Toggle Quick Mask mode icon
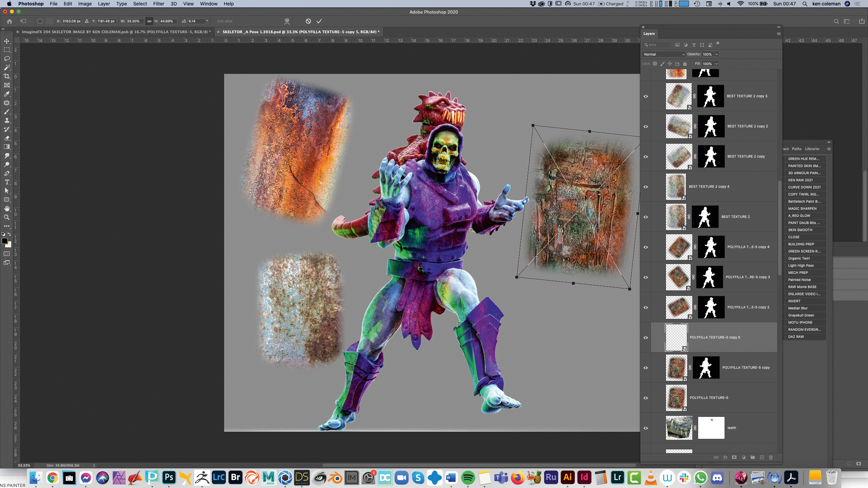Viewport: 868px width, 488px height. click(7, 253)
